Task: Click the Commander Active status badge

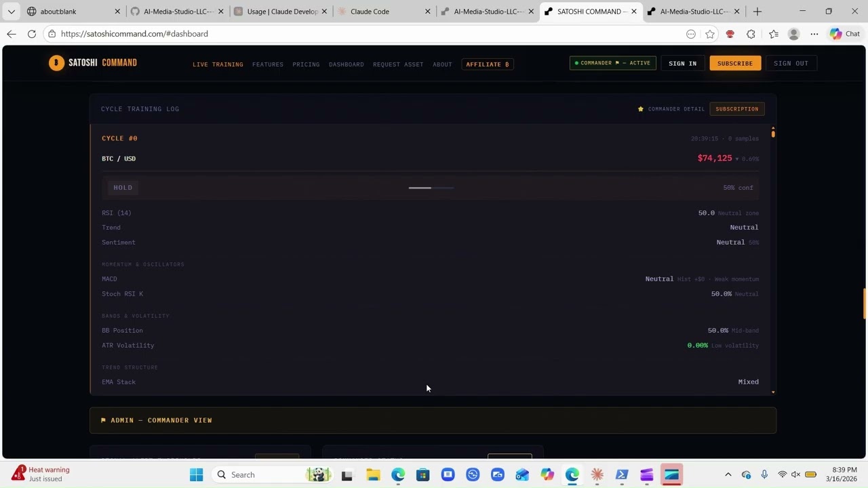Action: (613, 63)
